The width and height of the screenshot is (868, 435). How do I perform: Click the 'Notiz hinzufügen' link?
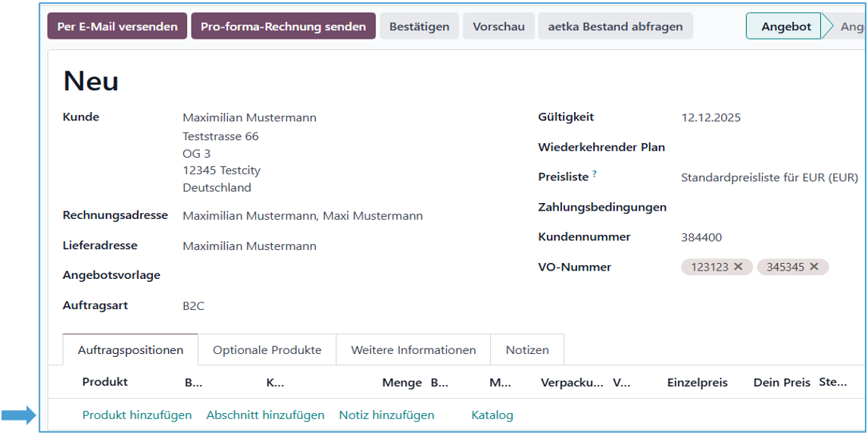click(386, 415)
